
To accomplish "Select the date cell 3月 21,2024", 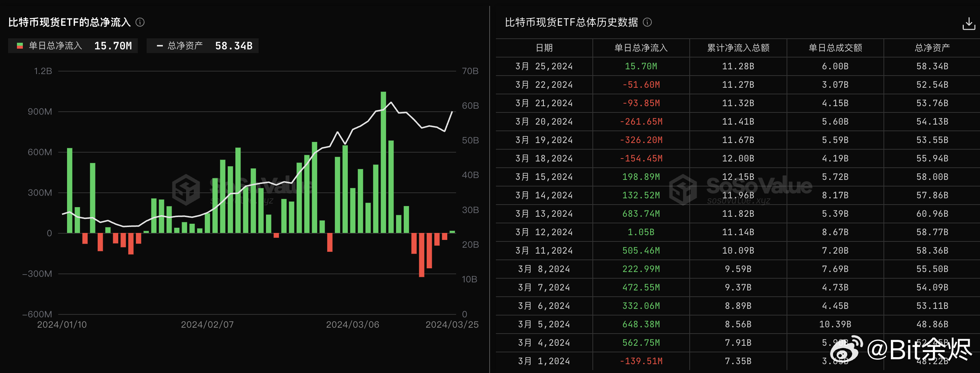I will tap(544, 104).
